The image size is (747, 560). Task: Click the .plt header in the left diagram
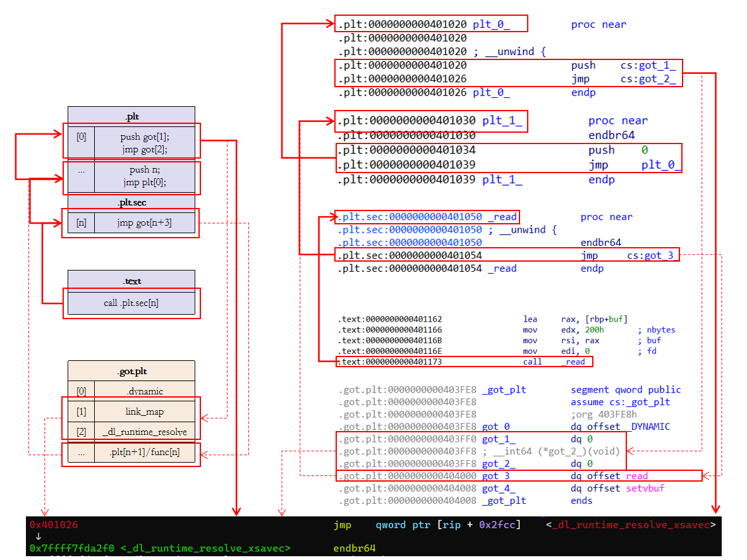[x=131, y=116]
